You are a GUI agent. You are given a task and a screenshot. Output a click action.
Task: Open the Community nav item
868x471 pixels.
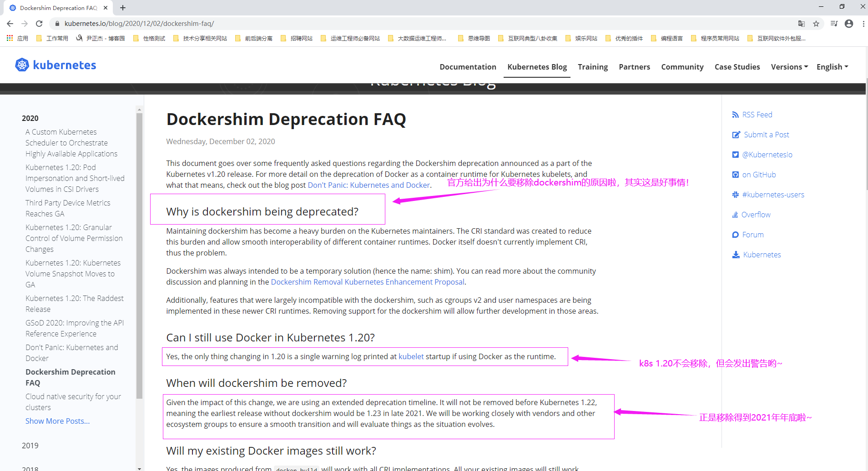[682, 67]
